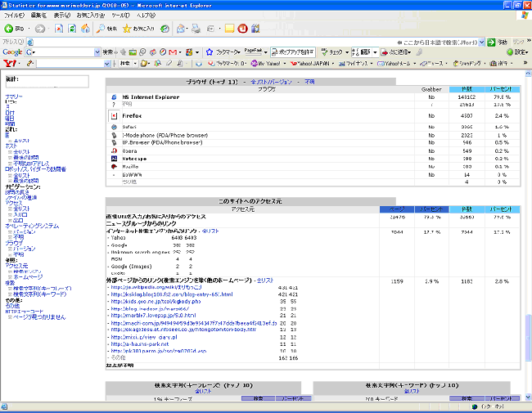
Task: Click the Netscape row icon
Action: pyautogui.click(x=114, y=159)
